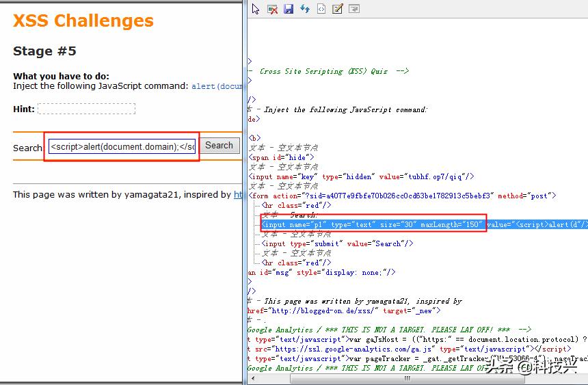The width and height of the screenshot is (588, 385).
Task: Click the 'XSS Challenges' page title
Action: click(83, 21)
